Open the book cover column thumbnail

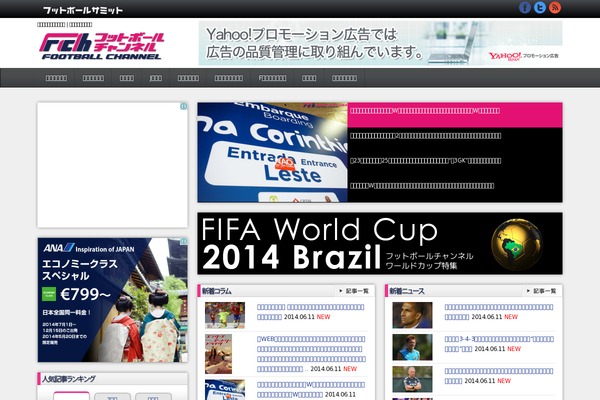coord(218,354)
